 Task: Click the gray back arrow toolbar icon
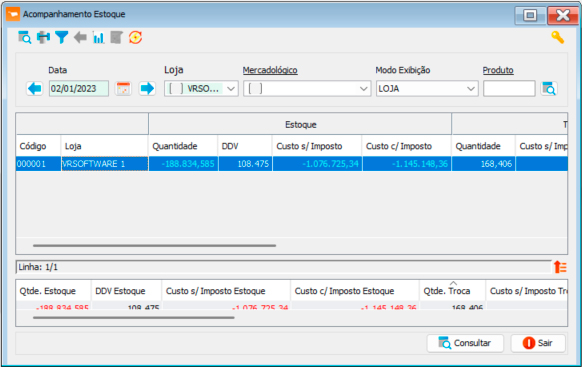[80, 37]
